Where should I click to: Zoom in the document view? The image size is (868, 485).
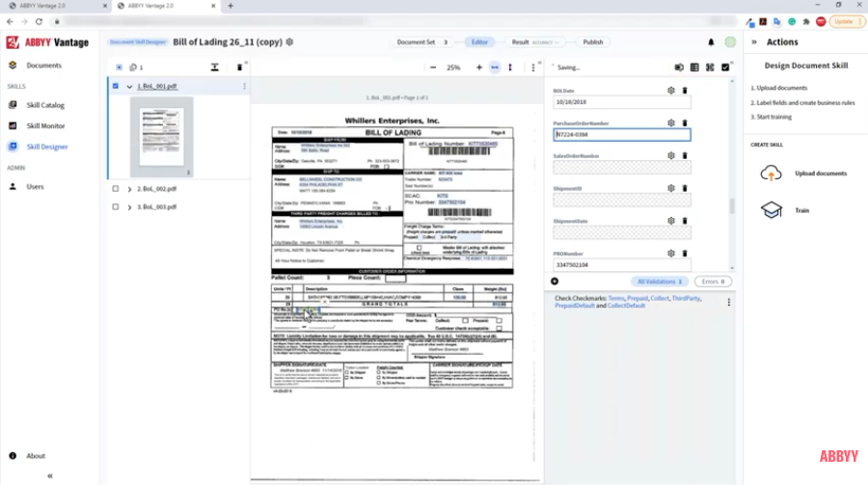click(x=478, y=67)
